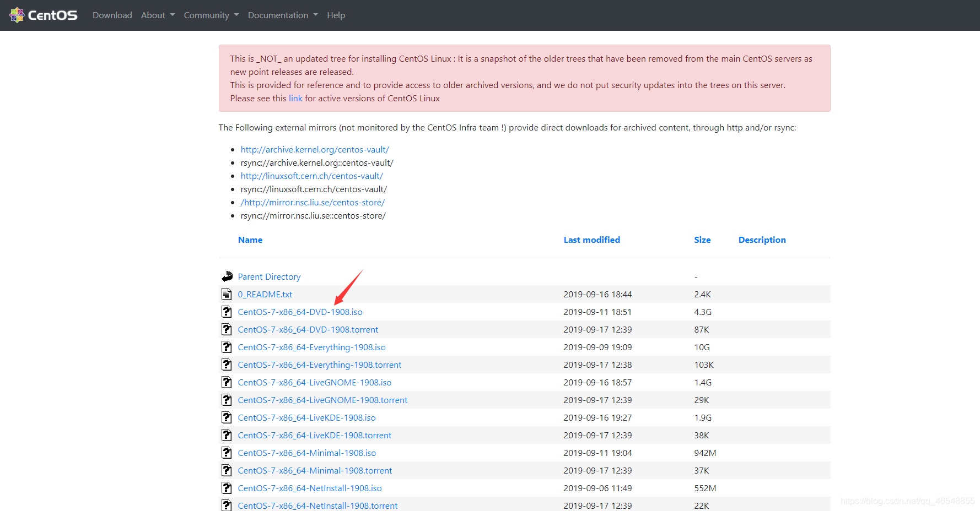Click the 4.3G size of DVD iso

(x=703, y=312)
